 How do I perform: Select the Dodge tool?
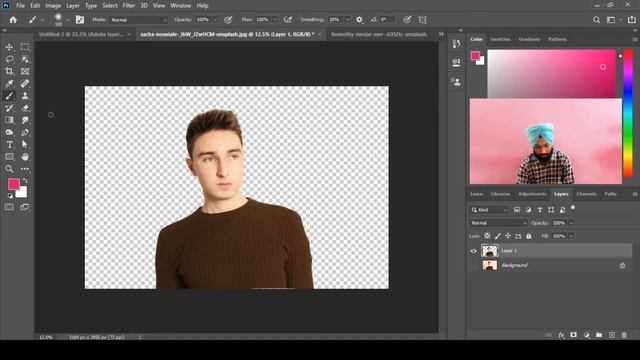coord(9,132)
